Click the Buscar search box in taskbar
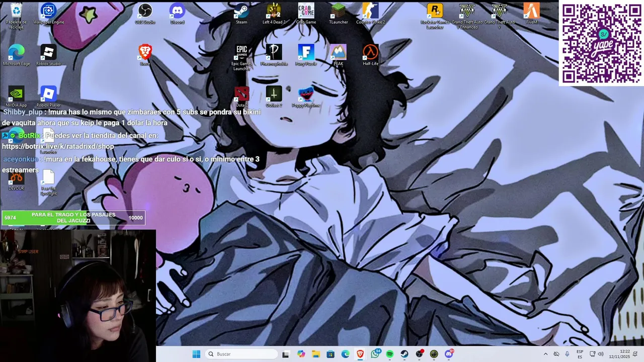Image resolution: width=644 pixels, height=362 pixels. [242, 354]
